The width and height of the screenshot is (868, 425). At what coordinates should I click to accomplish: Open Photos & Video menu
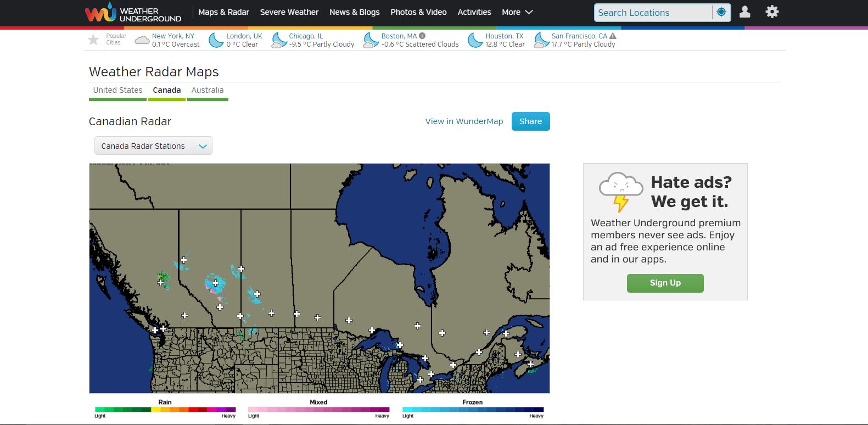click(x=418, y=12)
